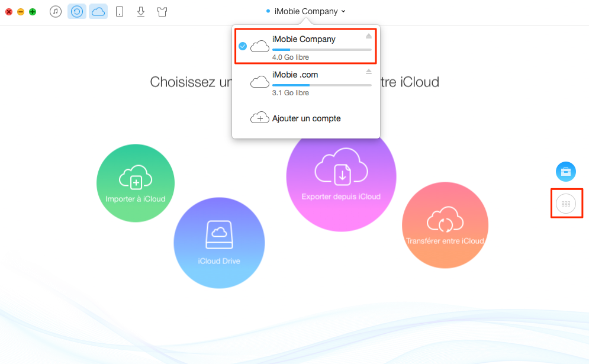Viewport: 589px width, 364px height.
Task: Open the iTunes library music icon
Action: 56,12
